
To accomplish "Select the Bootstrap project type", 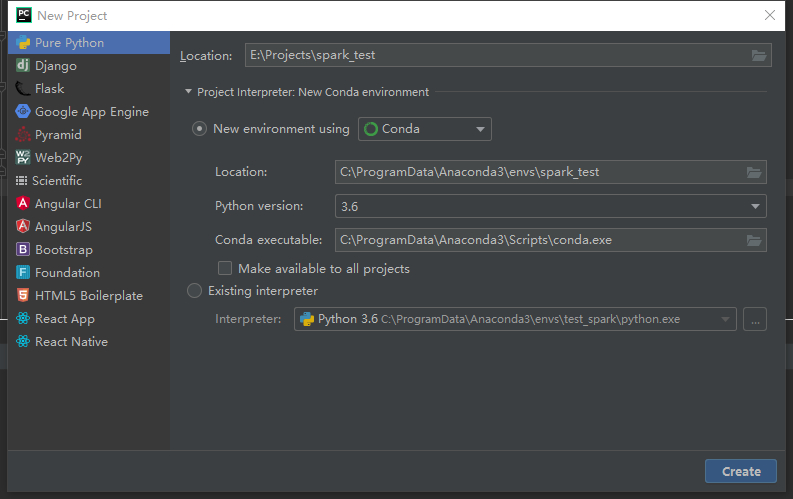I will tap(89, 250).
